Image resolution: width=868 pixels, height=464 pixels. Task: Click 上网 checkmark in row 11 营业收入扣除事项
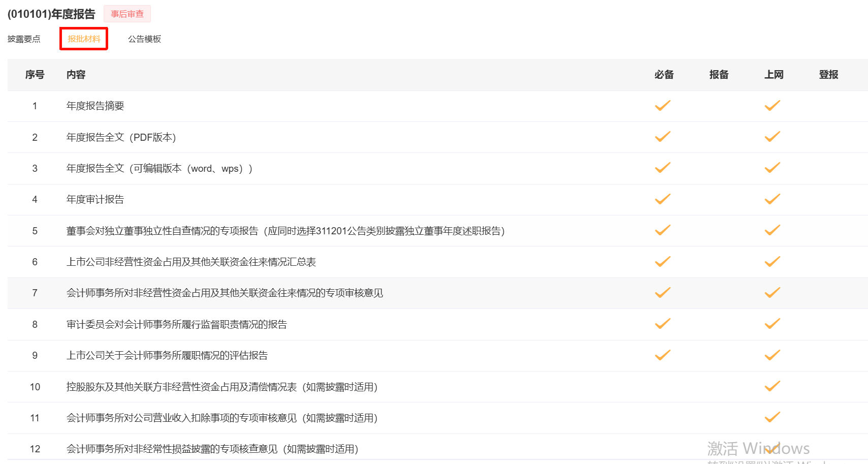[x=772, y=418]
